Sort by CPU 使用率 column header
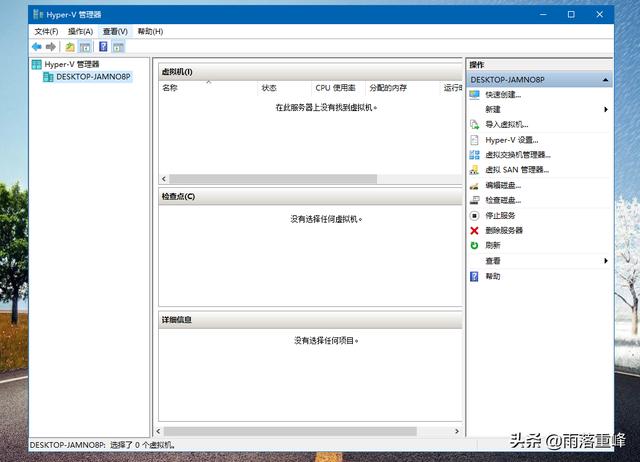 coord(338,88)
